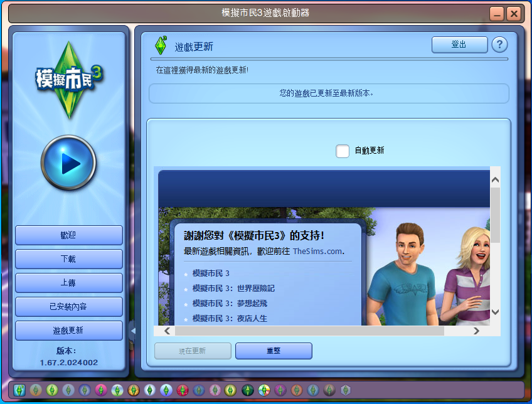Click the dark green pack icon in bottom bar
Viewport: 532px width, 404px height.
[x=248, y=390]
